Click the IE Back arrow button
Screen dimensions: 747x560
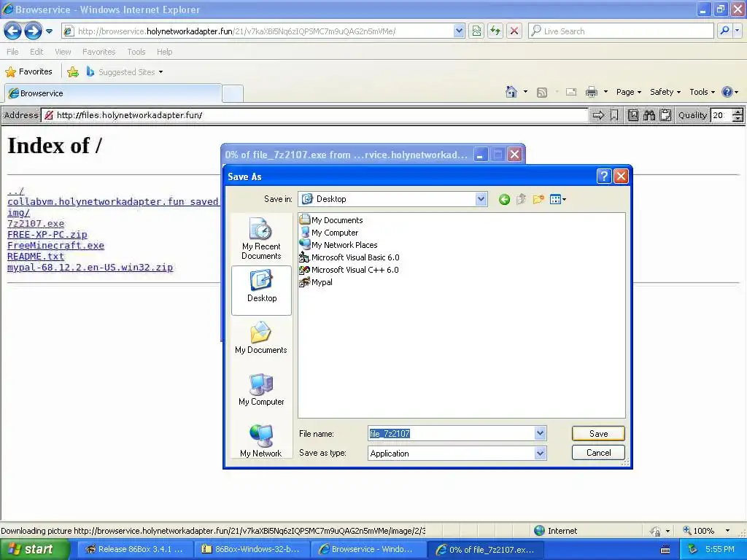(13, 31)
